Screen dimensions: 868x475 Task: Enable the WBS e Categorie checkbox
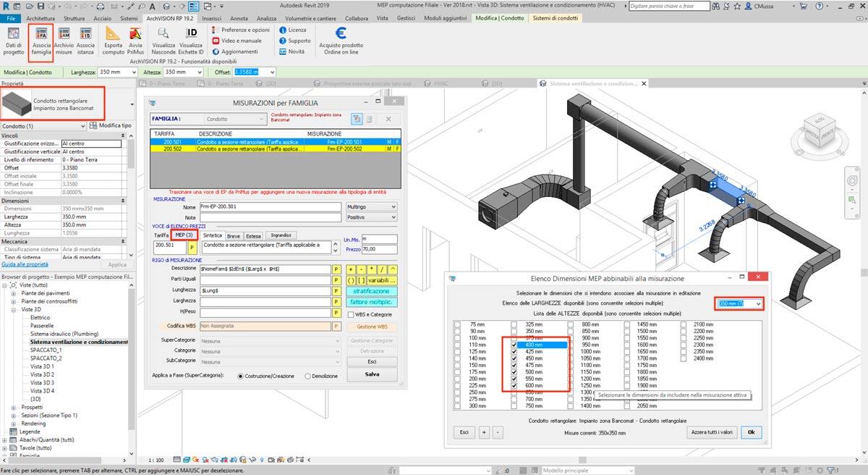351,315
